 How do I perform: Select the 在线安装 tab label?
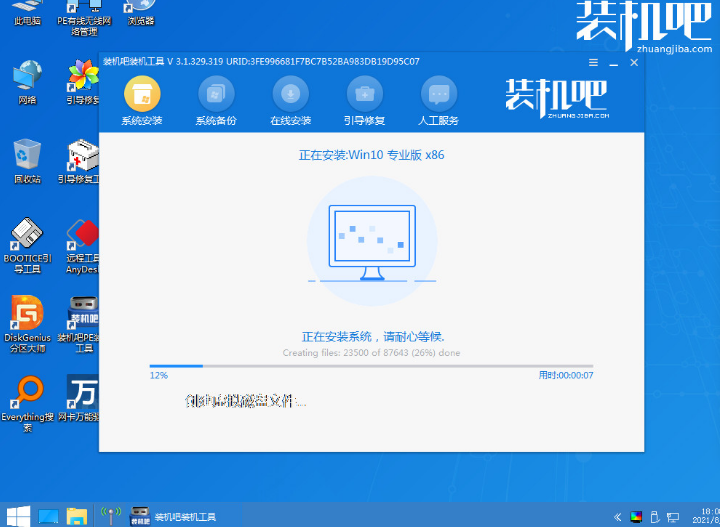tap(291, 121)
